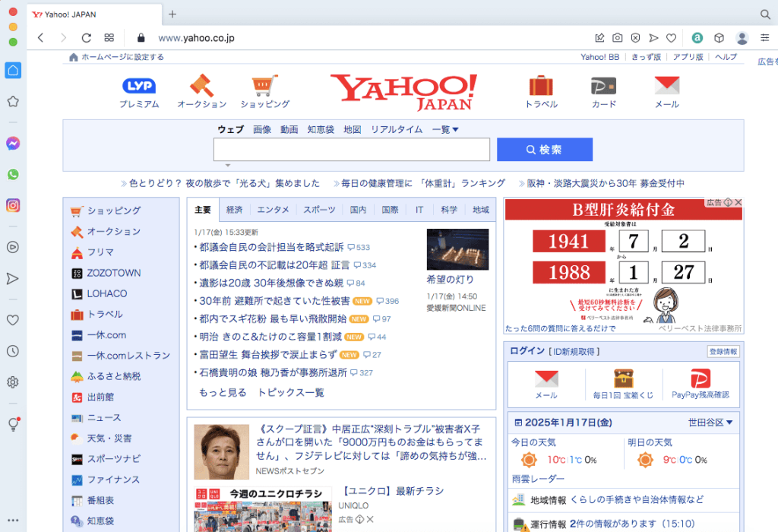Open Messenger in the Opera sidebar
This screenshot has width=778, height=532.
point(13,144)
